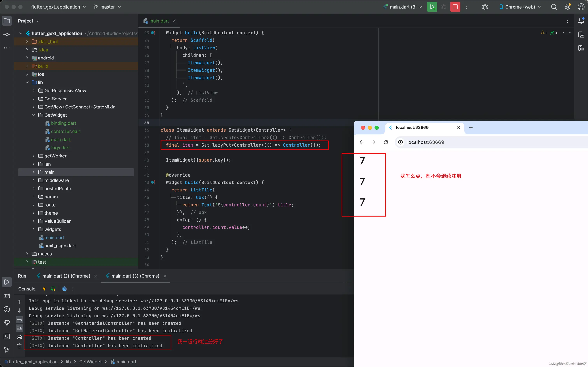Viewport: 588px width, 367px height.
Task: Collapse the GetWidget folder
Action: point(33,115)
